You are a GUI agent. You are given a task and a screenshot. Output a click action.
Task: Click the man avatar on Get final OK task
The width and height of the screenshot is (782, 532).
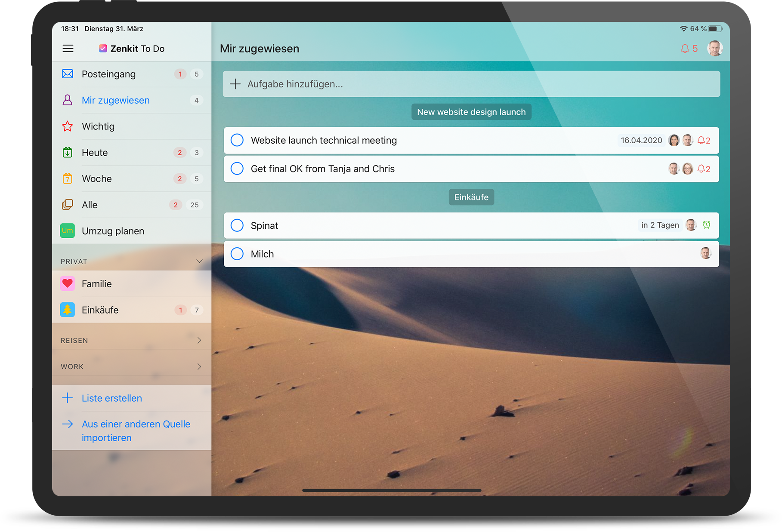click(674, 169)
